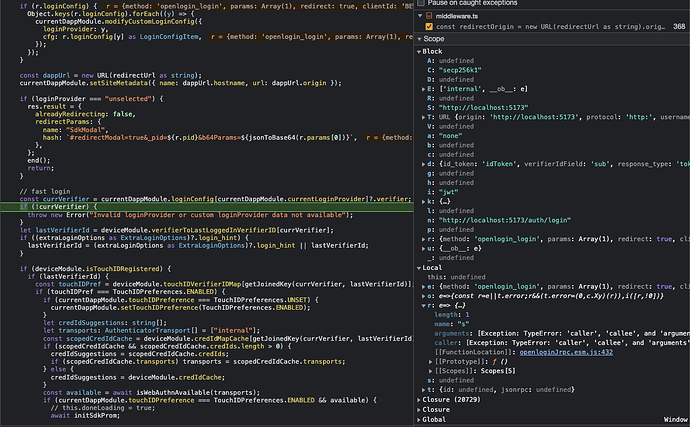This screenshot has width=690, height=427.
Task: Click the end(); statement
Action: pyautogui.click(x=39, y=160)
